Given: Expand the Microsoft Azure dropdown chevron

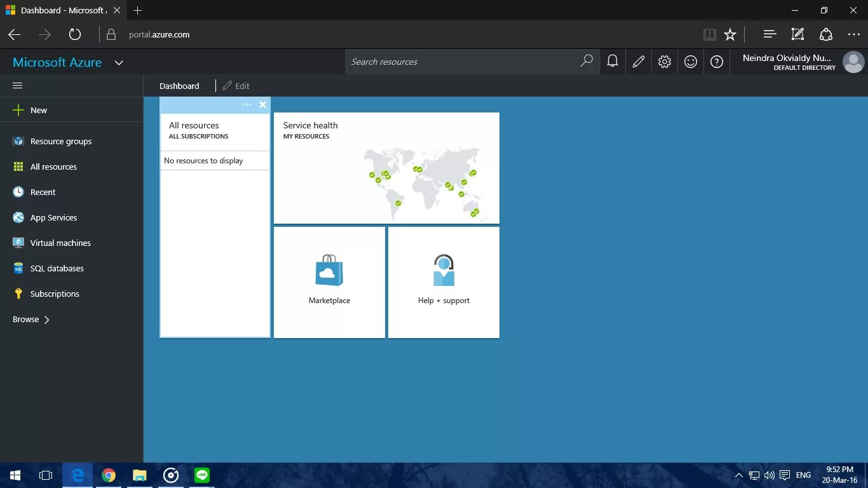Looking at the screenshot, I should coord(119,63).
